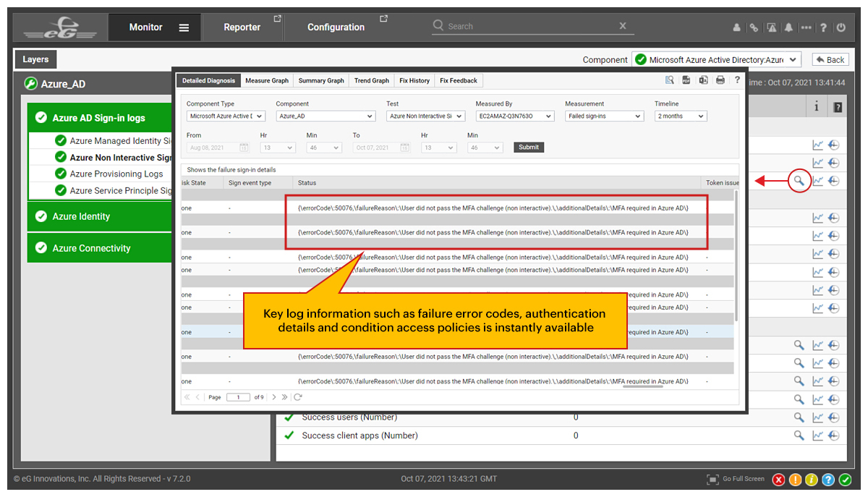This screenshot has width=868, height=497.
Task: Open the Timeline dropdown set to 2 months
Action: click(x=681, y=116)
